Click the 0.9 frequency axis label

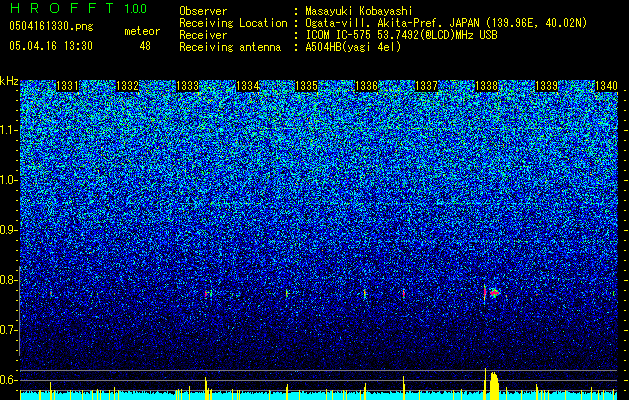[x=8, y=230]
